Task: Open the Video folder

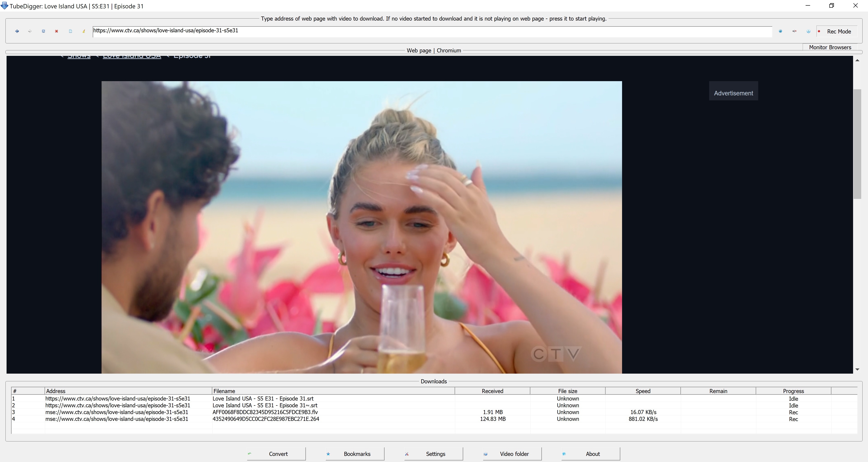Action: click(512, 454)
